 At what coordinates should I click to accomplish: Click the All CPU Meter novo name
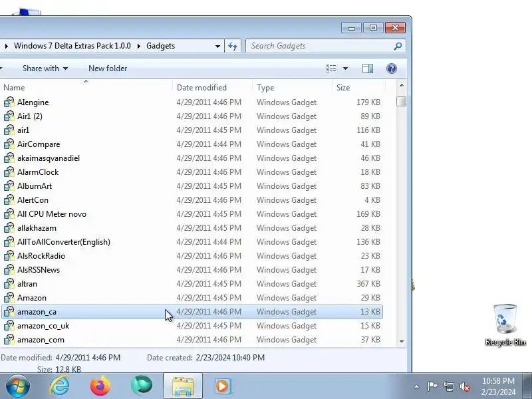tap(52, 213)
